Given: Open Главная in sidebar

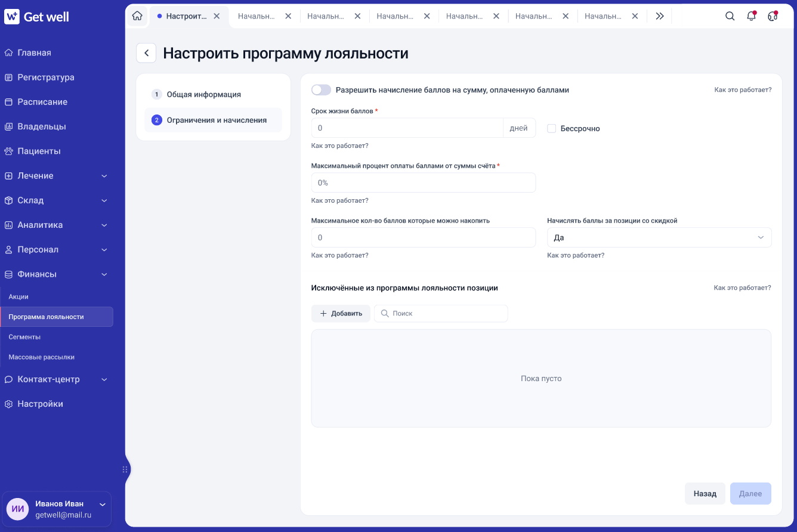Looking at the screenshot, I should [x=34, y=52].
